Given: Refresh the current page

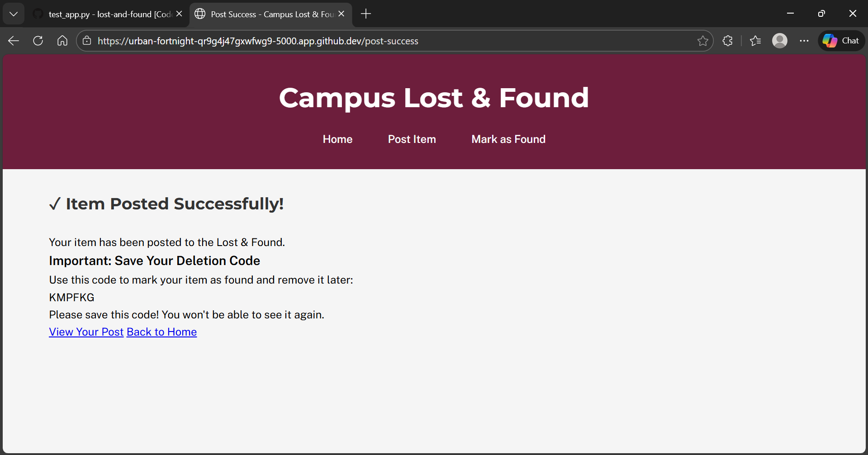Looking at the screenshot, I should pyautogui.click(x=38, y=41).
